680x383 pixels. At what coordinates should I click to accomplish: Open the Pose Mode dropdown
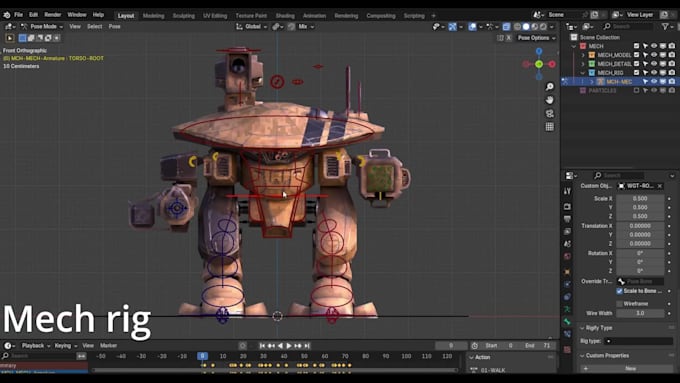point(42,26)
